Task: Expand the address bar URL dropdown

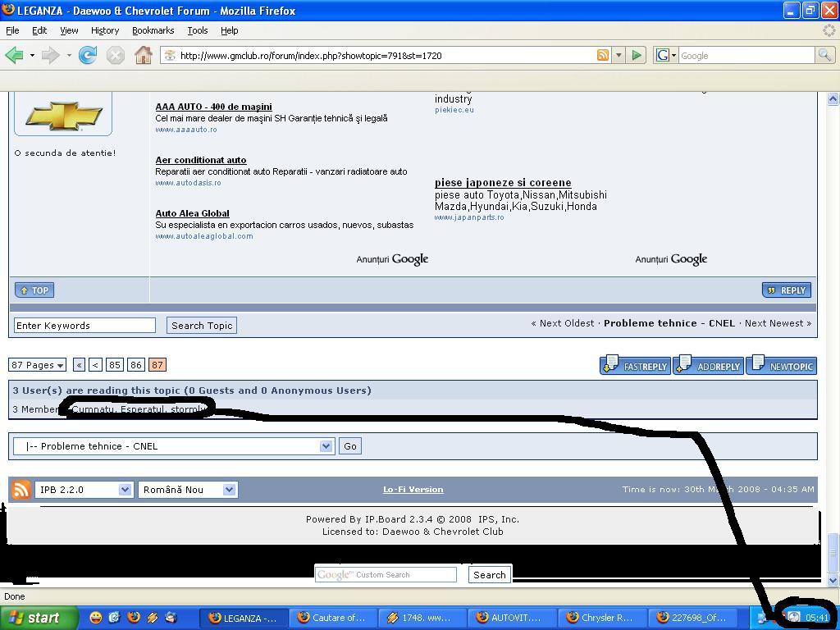Action: (619, 55)
